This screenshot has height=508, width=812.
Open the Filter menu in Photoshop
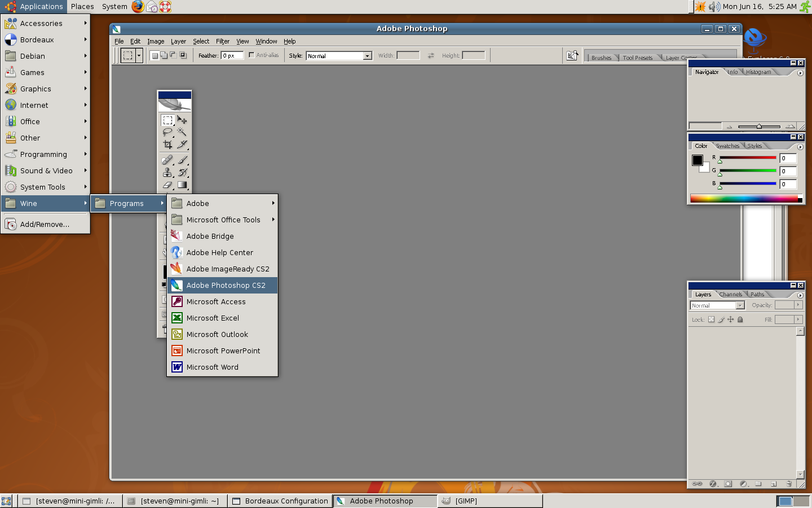pos(223,41)
